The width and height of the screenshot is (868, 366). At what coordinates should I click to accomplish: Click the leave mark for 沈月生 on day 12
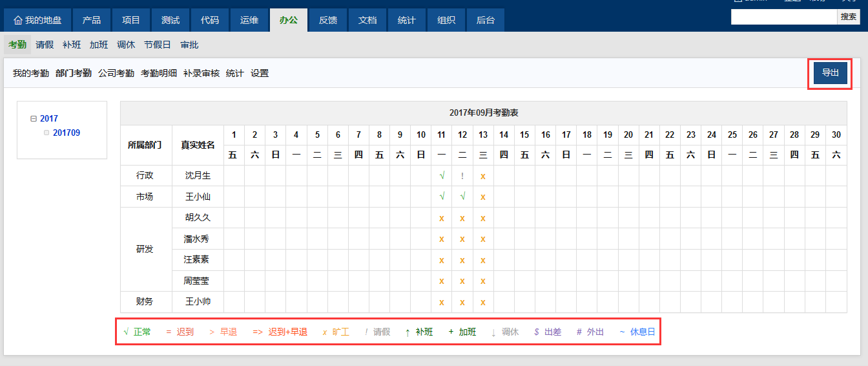462,175
